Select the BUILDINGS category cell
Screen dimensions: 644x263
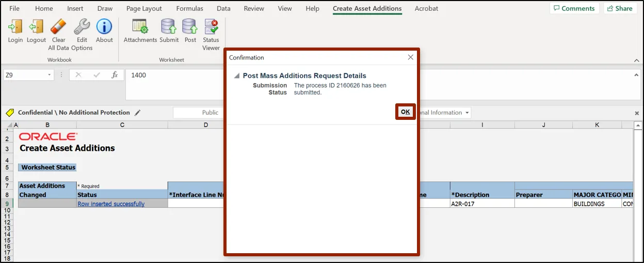tap(597, 204)
